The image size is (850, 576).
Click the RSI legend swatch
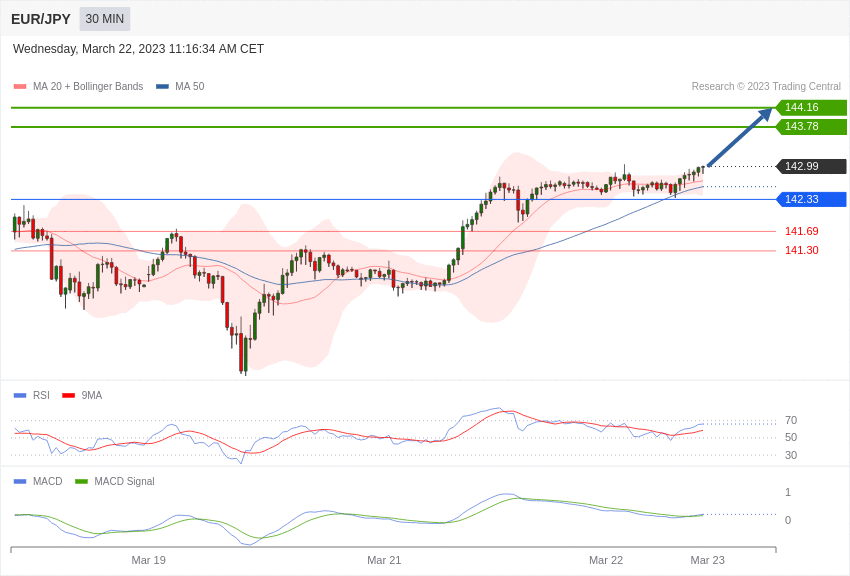[20, 395]
